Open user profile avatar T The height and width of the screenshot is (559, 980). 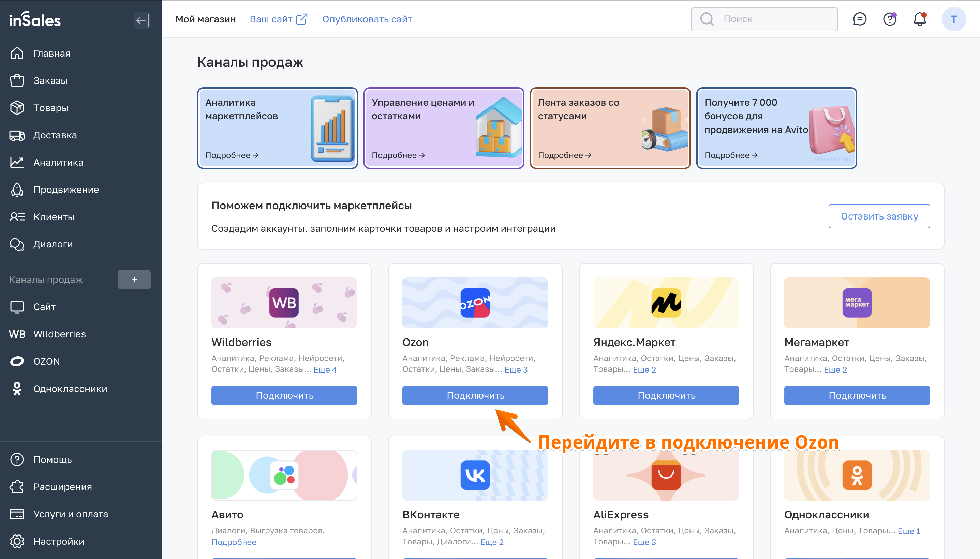point(953,19)
